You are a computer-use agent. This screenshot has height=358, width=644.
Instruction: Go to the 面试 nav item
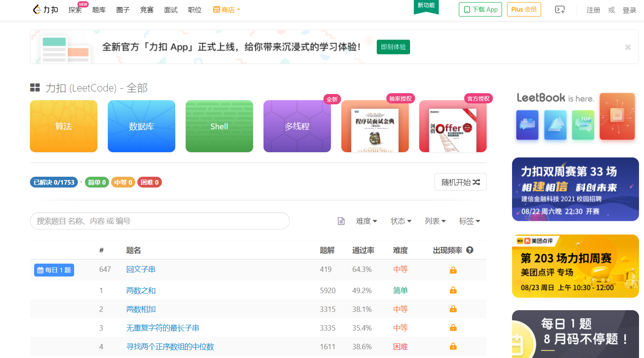(171, 10)
